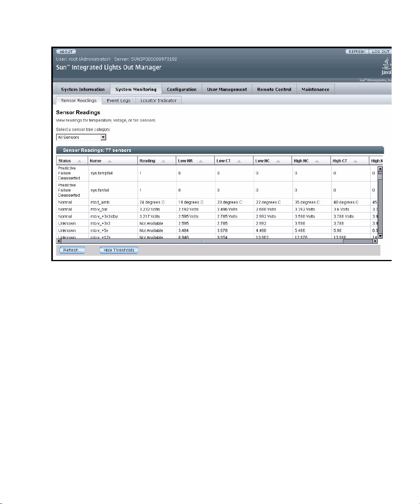Click the vertical scrollbar thumb
The height and width of the screenshot is (504, 420).
click(x=380, y=176)
